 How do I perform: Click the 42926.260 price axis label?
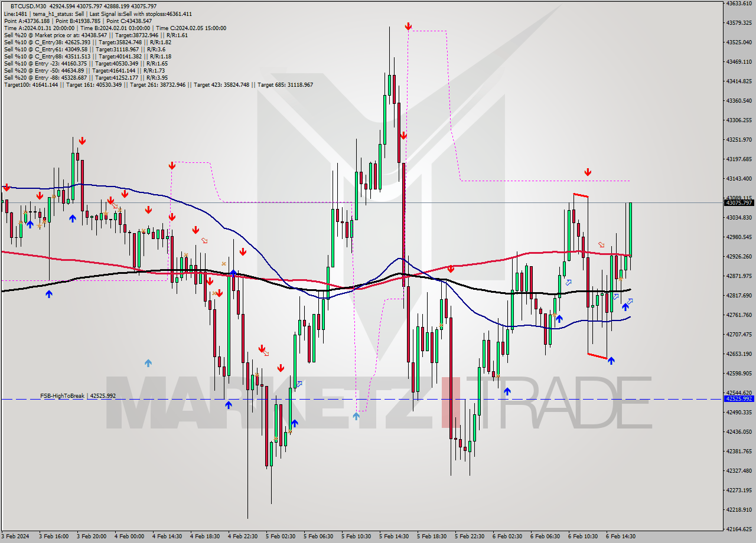739,256
